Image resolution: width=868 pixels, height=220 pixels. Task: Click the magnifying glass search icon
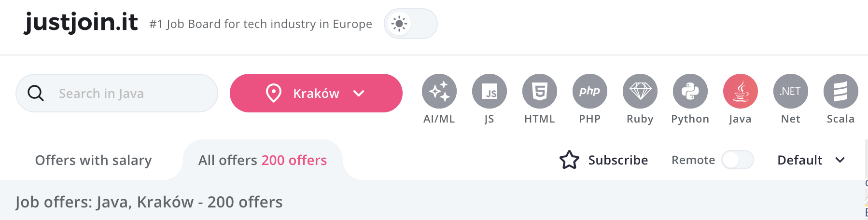coord(36,93)
